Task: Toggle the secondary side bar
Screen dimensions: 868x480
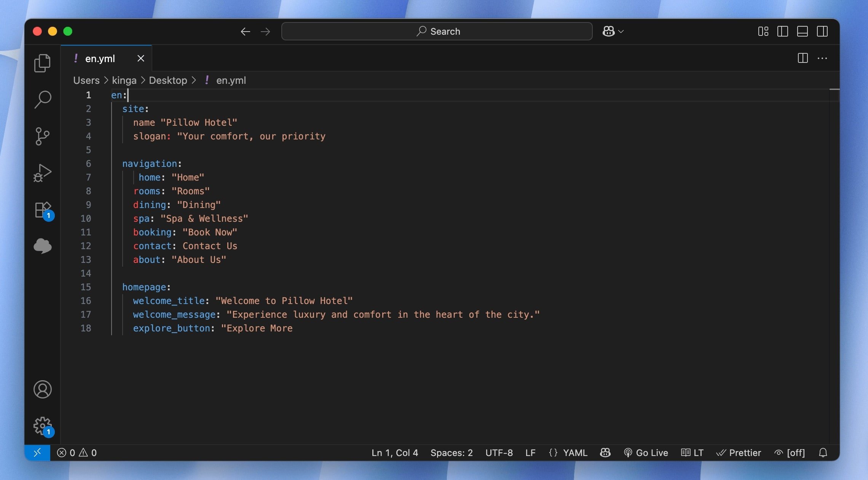Action: pos(822,31)
